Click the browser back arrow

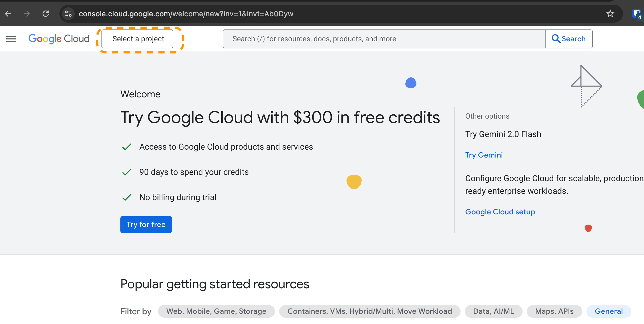8,14
